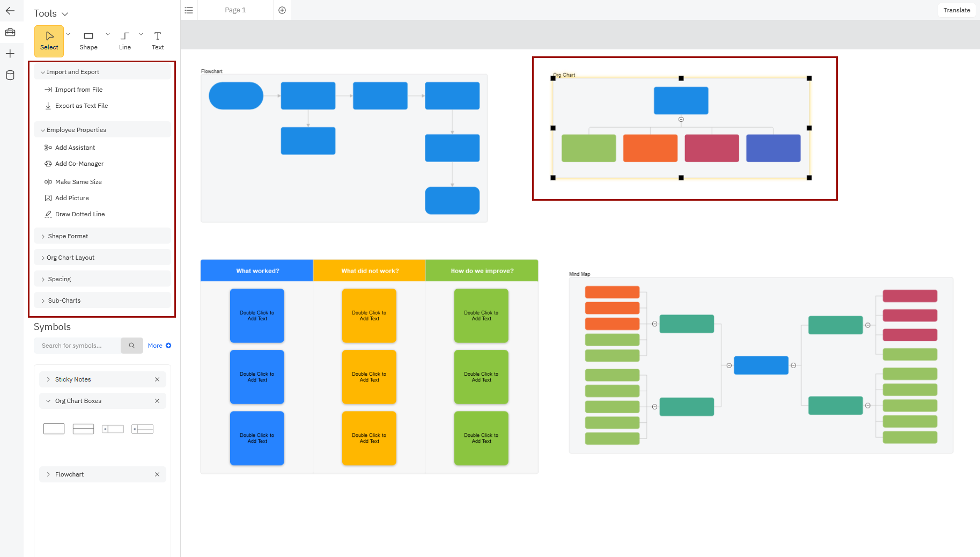Expand the Shape Format section
Image resolution: width=980 pixels, height=557 pixels.
(68, 236)
